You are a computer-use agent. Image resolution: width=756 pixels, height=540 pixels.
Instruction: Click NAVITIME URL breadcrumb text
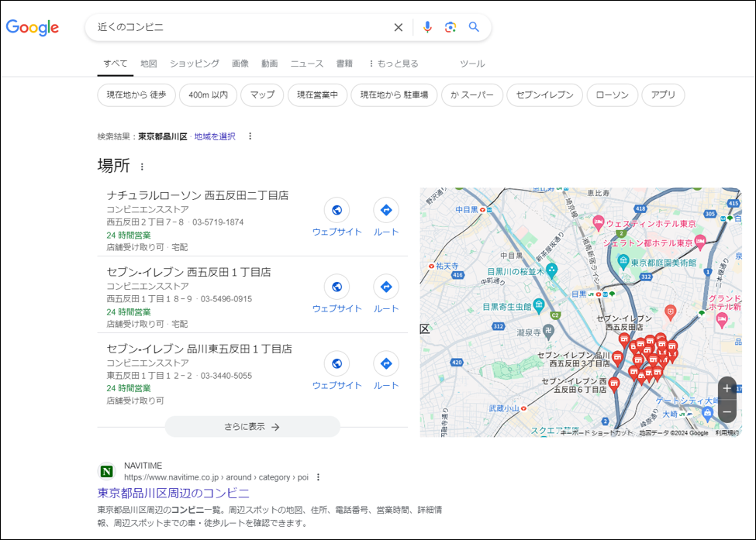point(216,477)
